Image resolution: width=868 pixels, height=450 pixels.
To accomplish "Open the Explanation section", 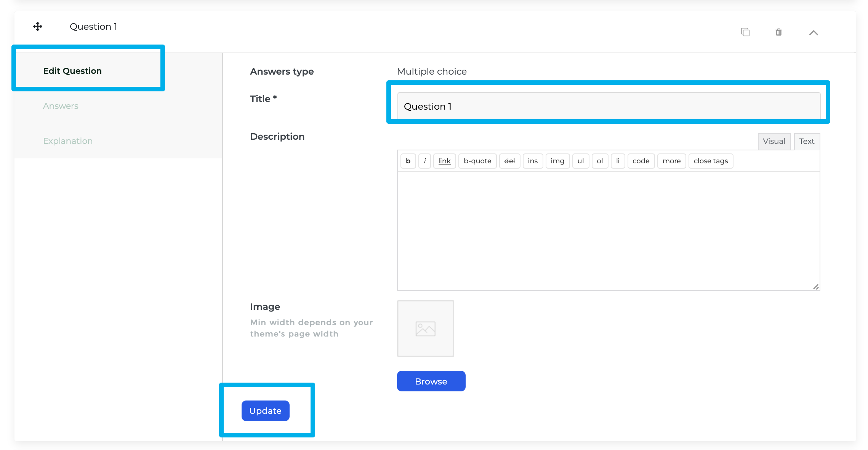I will [67, 140].
